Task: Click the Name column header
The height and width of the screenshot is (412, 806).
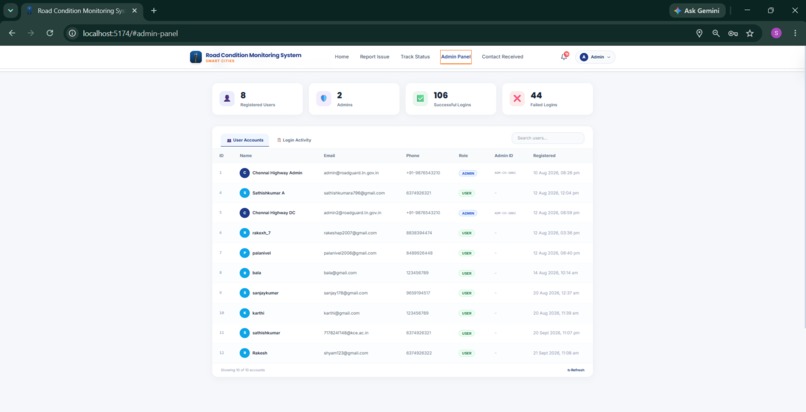Action: pos(246,156)
